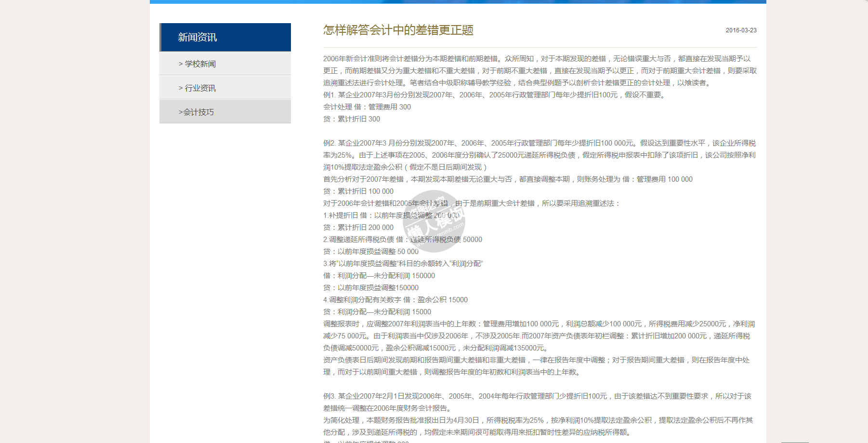The width and height of the screenshot is (868, 443).
Task: Click the paragraph beginning 例2. 某企业2007年3
Action: click(x=539, y=155)
